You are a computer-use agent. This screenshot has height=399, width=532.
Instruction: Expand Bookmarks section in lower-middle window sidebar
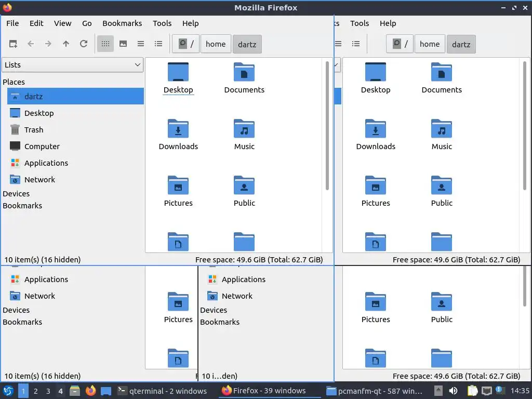pyautogui.click(x=220, y=322)
